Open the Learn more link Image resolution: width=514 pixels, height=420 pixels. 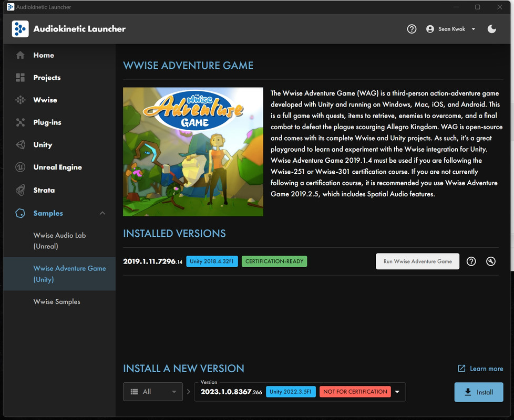(486, 369)
